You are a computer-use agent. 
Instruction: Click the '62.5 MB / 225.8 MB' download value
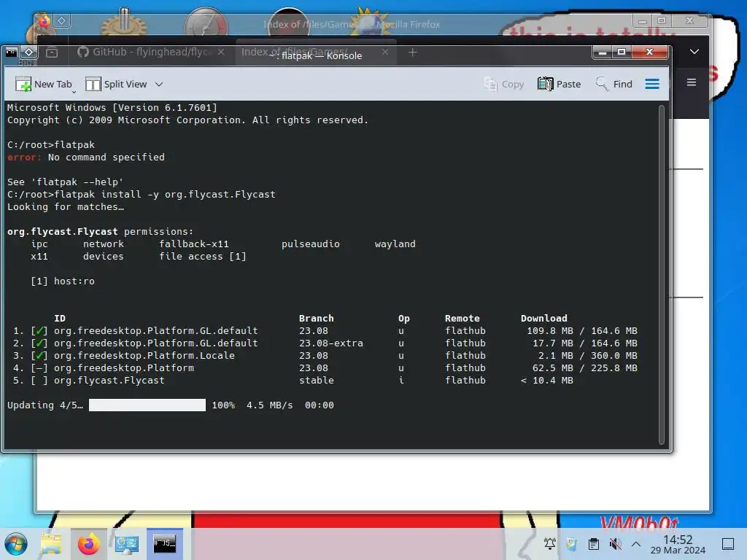585,367
